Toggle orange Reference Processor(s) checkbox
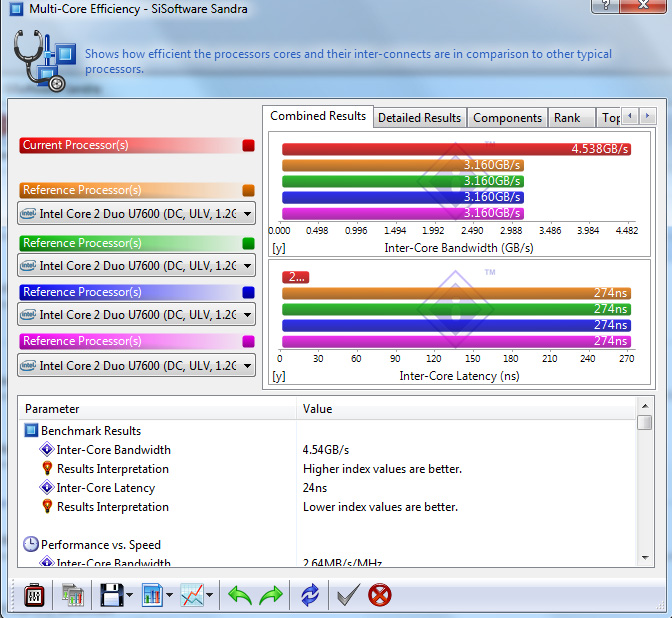Screen dimensions: 672x618 coord(249,190)
